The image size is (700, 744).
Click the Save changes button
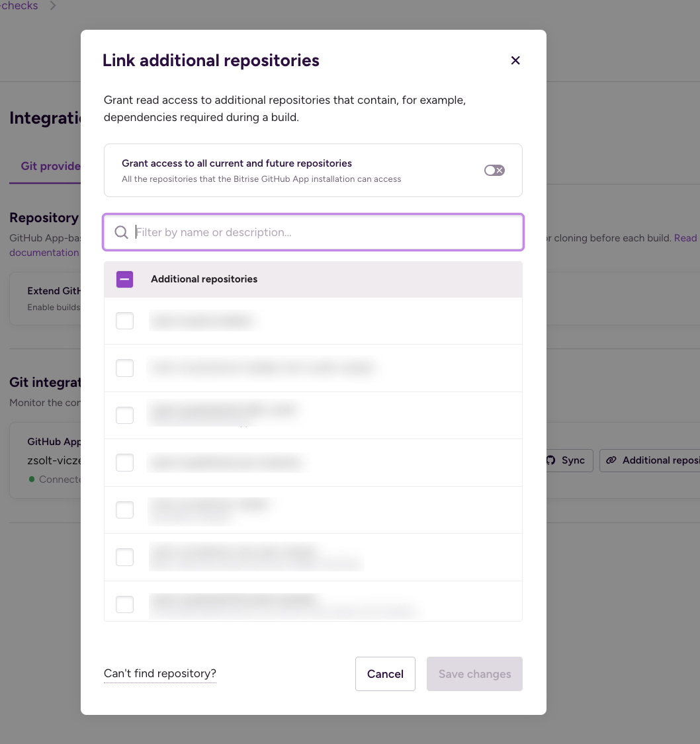click(474, 673)
